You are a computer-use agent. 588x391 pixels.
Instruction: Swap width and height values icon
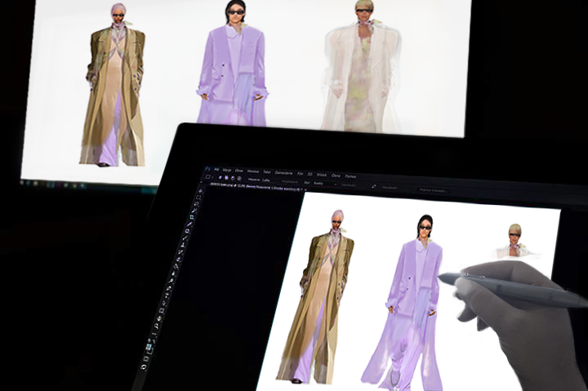[x=373, y=186]
